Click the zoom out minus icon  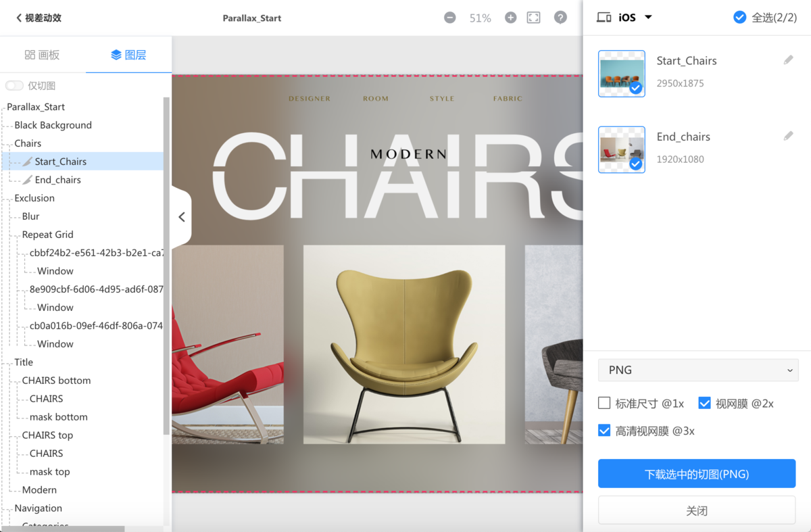(450, 18)
